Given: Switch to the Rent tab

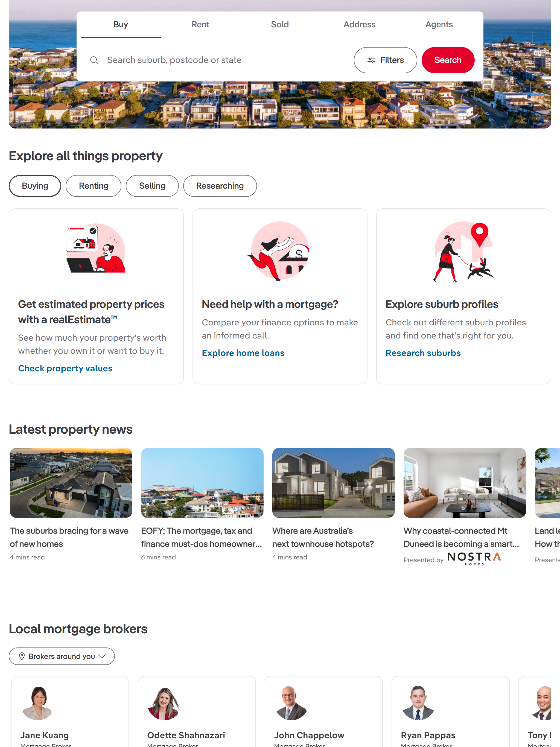Looking at the screenshot, I should (200, 25).
